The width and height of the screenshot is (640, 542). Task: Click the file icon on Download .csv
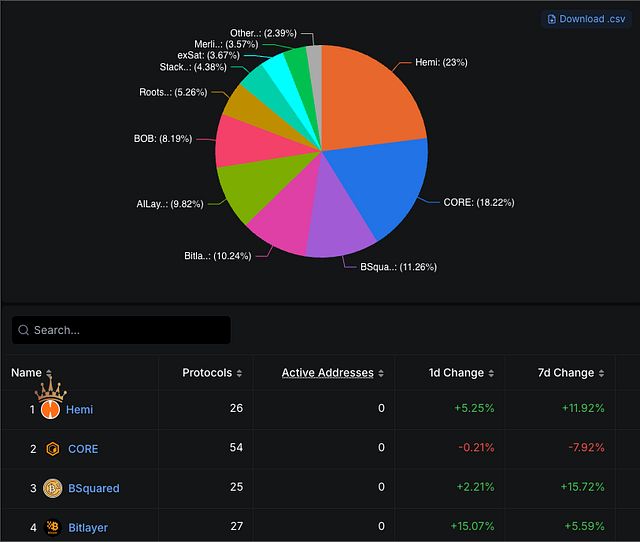(552, 19)
